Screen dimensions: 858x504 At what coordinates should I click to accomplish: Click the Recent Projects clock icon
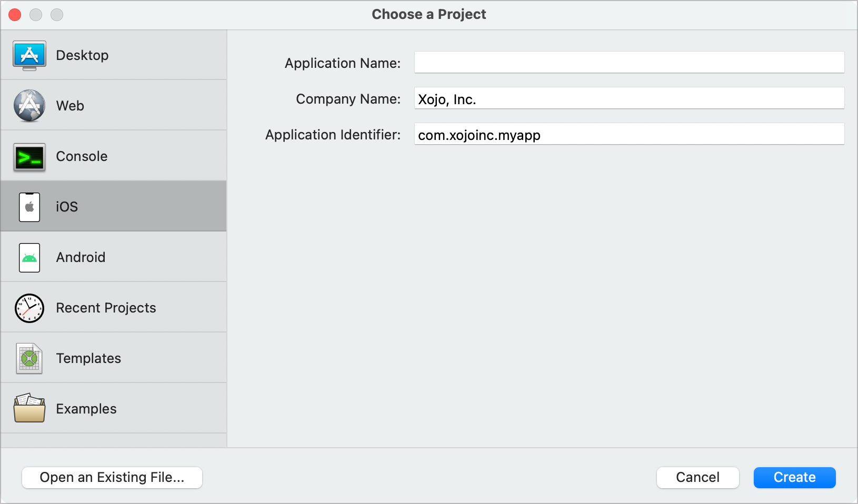point(29,308)
